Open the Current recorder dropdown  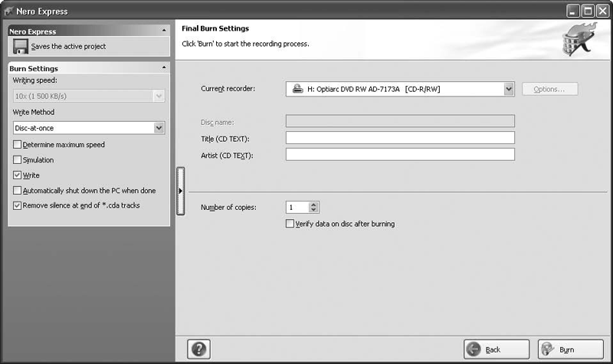(509, 90)
